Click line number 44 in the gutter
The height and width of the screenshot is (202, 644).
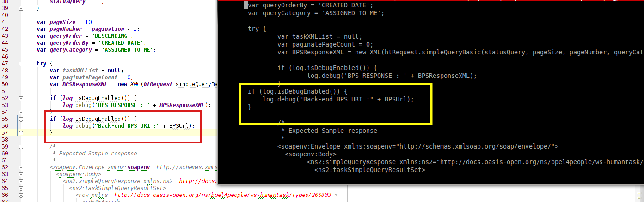[5, 43]
